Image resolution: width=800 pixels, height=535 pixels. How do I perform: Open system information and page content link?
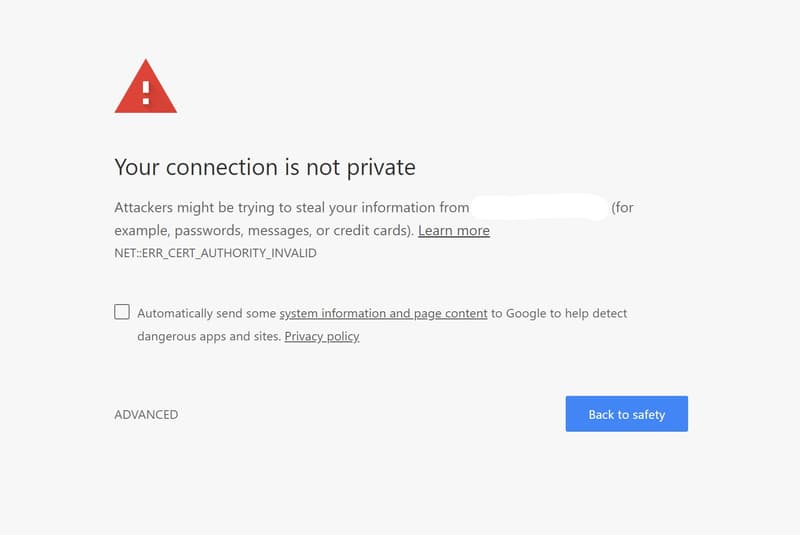pyautogui.click(x=383, y=313)
